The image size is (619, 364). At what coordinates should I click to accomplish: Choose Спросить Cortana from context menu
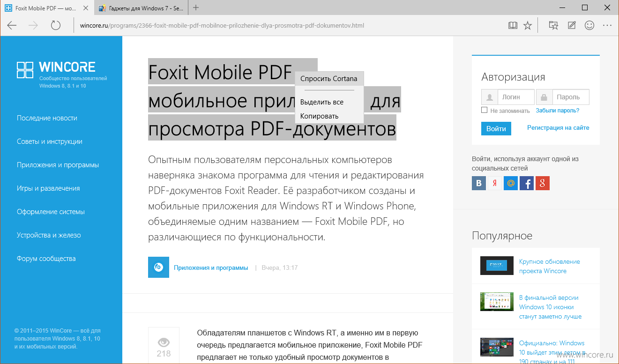(x=329, y=78)
